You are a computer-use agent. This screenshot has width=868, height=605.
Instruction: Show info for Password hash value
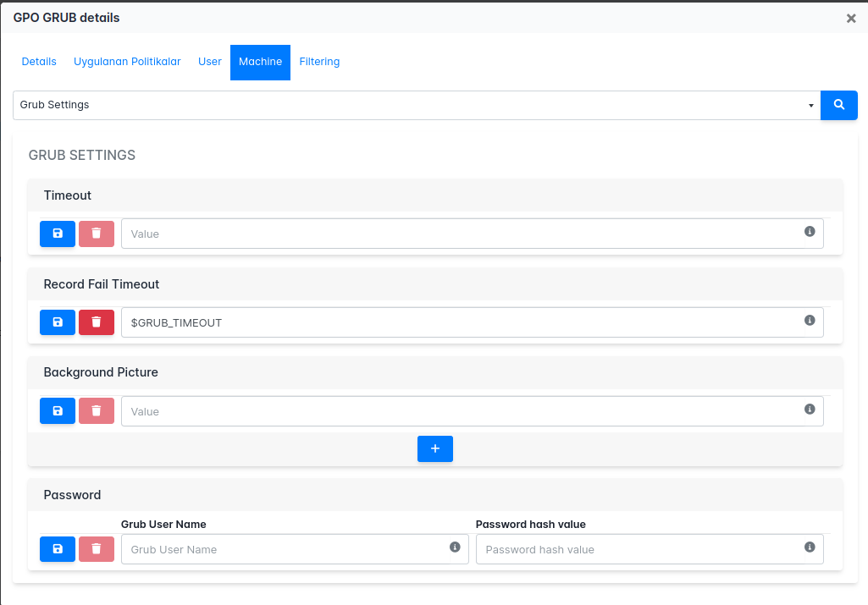(810, 547)
